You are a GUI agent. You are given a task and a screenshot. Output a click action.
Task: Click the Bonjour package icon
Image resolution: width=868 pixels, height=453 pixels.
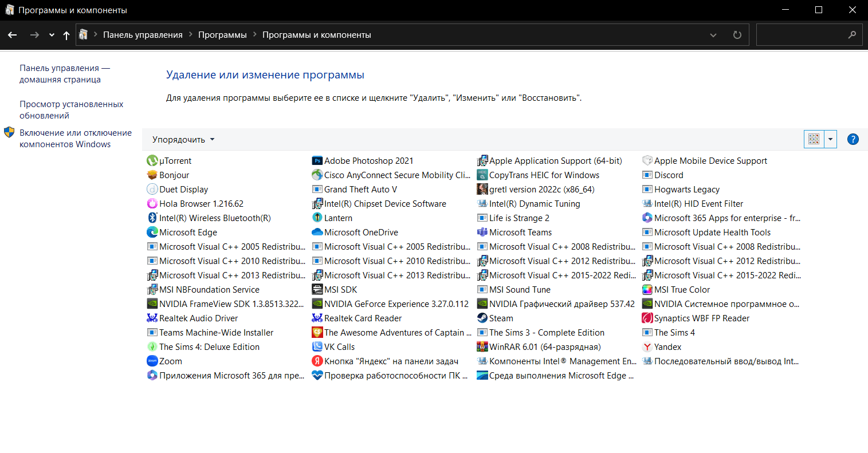tap(152, 175)
